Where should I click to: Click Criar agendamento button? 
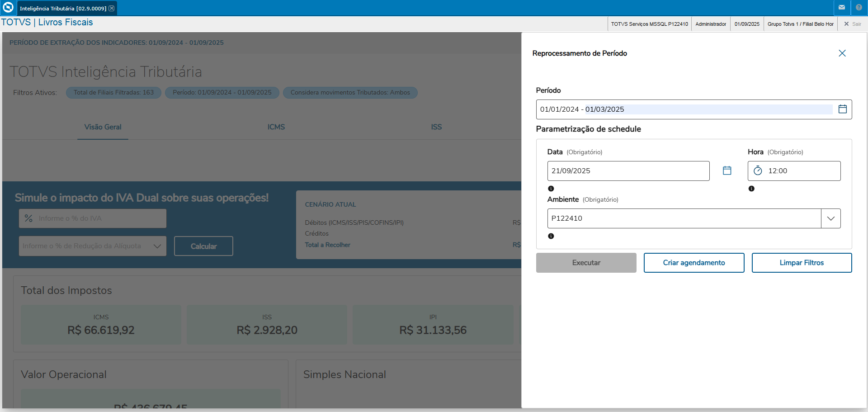694,263
